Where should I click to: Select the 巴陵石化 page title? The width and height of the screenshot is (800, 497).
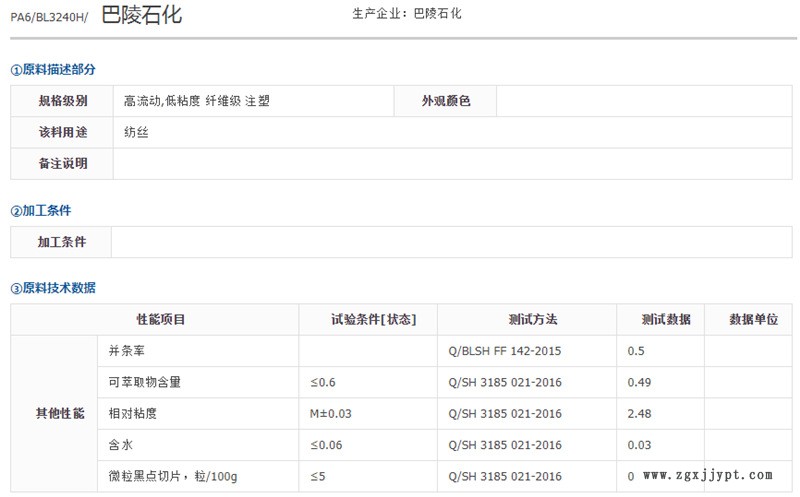click(x=141, y=14)
